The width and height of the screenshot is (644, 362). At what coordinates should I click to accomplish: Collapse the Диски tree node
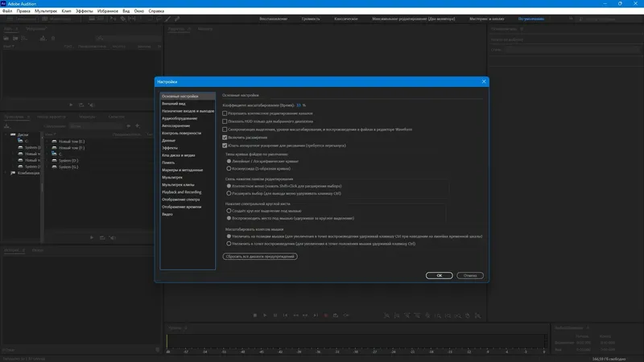point(6,134)
